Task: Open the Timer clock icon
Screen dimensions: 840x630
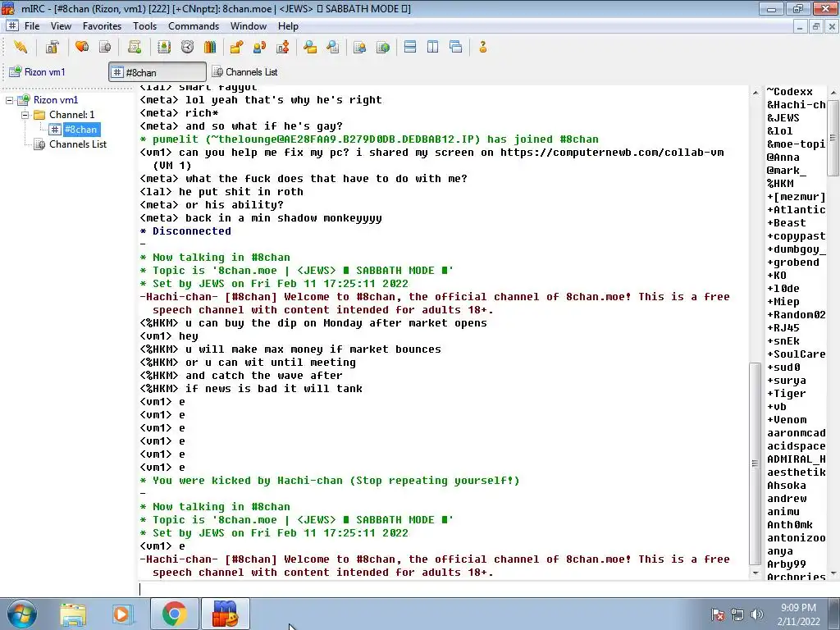Action: pyautogui.click(x=187, y=47)
